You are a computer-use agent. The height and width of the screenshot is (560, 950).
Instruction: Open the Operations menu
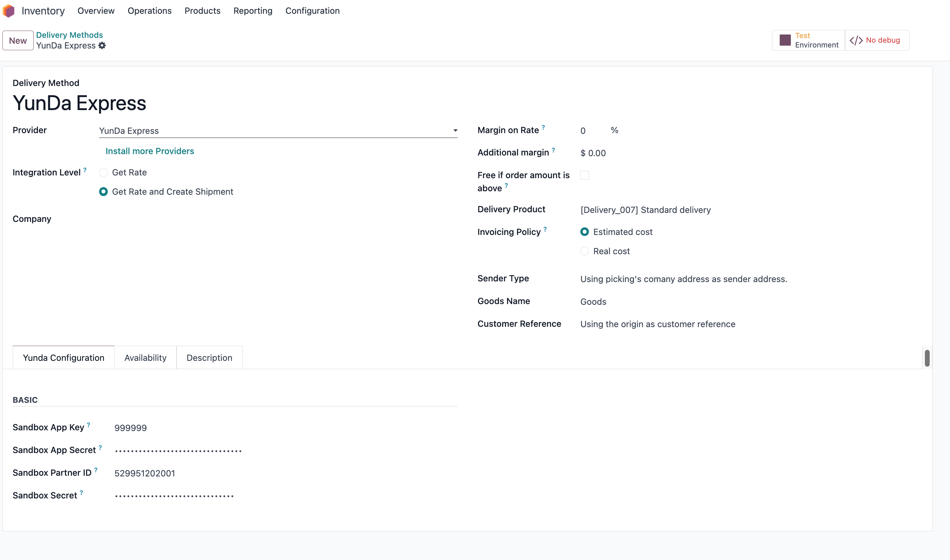click(x=149, y=11)
